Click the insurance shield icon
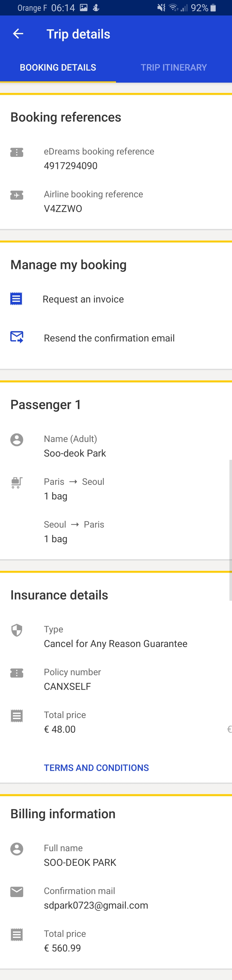 17,630
